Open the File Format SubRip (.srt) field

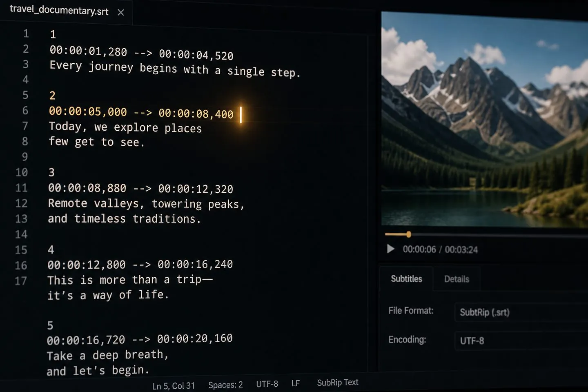pos(521,312)
